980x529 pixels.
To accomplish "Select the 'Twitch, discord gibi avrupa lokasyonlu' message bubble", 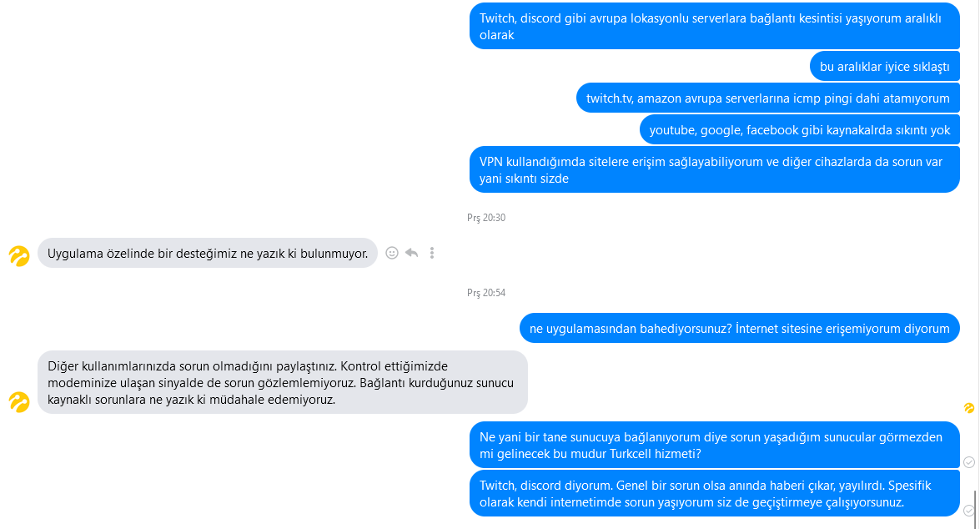I will coord(715,26).
